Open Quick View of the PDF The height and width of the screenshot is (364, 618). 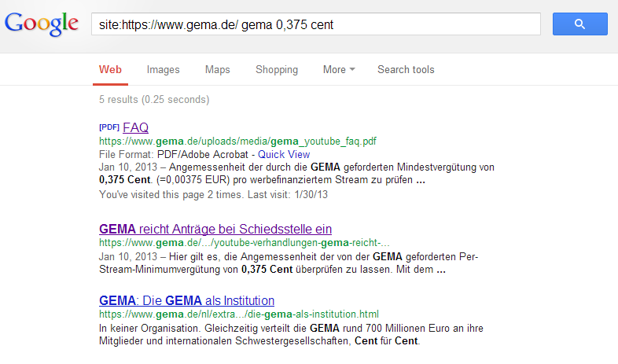(x=284, y=154)
